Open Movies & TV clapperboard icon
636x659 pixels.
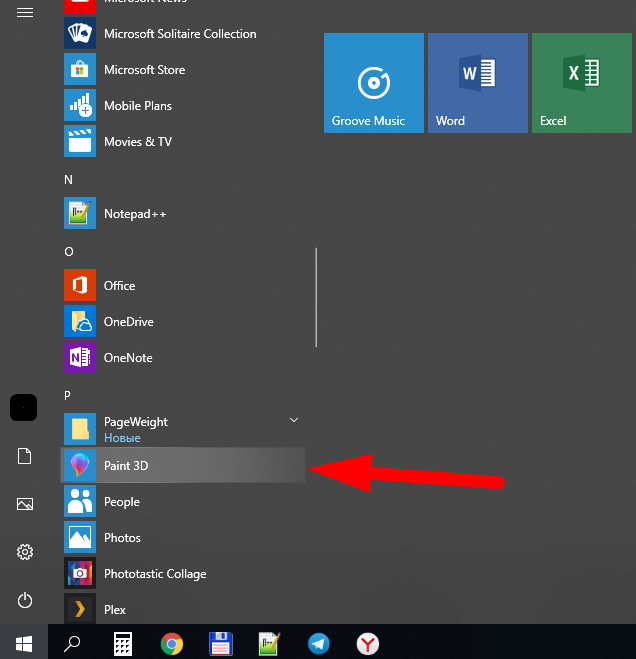pyautogui.click(x=80, y=141)
